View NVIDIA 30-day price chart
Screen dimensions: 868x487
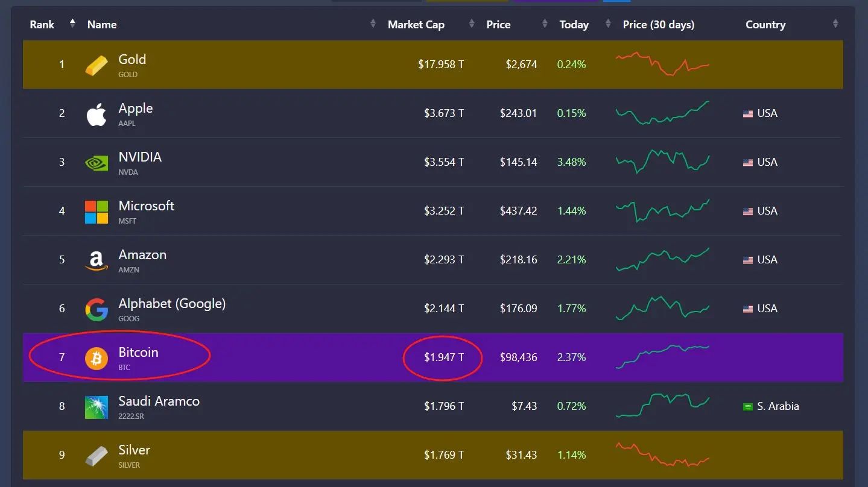[662, 162]
